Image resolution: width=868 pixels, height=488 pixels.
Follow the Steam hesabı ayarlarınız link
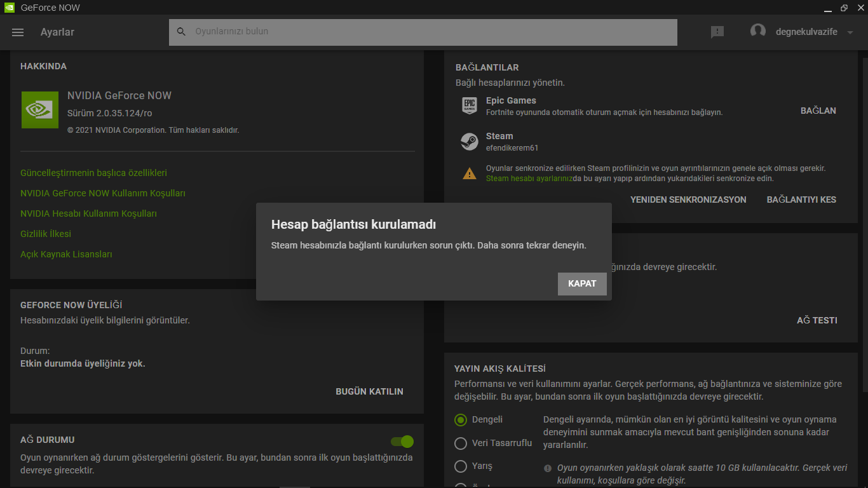click(529, 179)
